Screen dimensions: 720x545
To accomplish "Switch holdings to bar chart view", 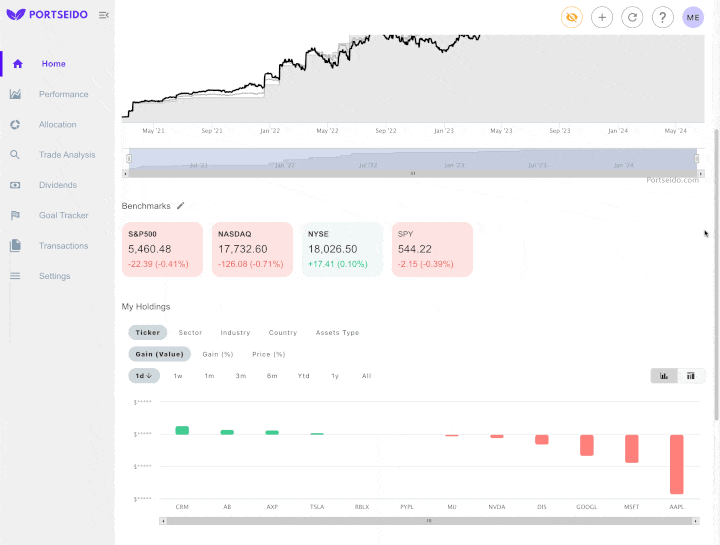I will point(664,376).
